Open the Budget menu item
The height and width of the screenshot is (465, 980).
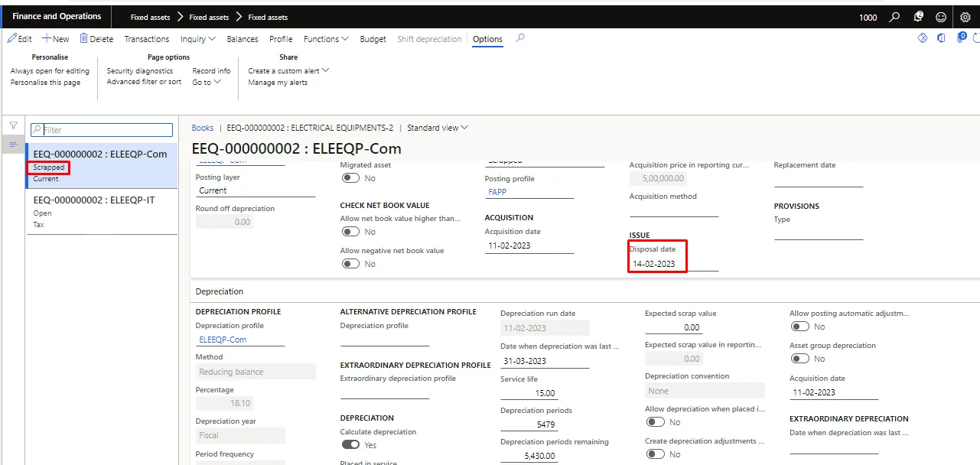(373, 39)
